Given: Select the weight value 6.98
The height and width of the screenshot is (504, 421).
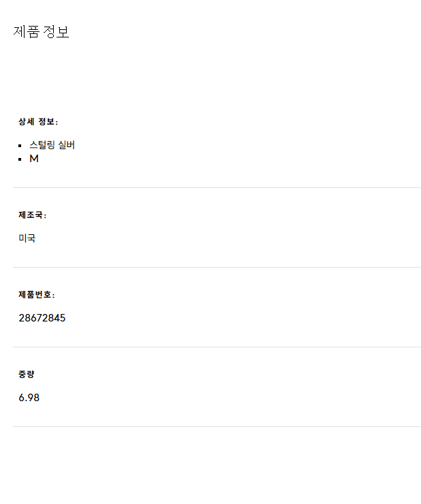Looking at the screenshot, I should pyautogui.click(x=29, y=398).
